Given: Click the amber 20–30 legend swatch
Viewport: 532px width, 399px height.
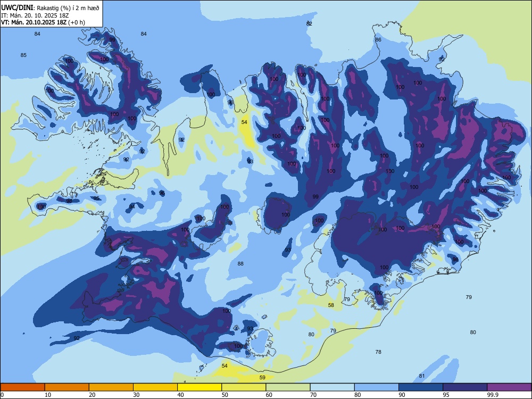Looking at the screenshot, I should (x=111, y=387).
